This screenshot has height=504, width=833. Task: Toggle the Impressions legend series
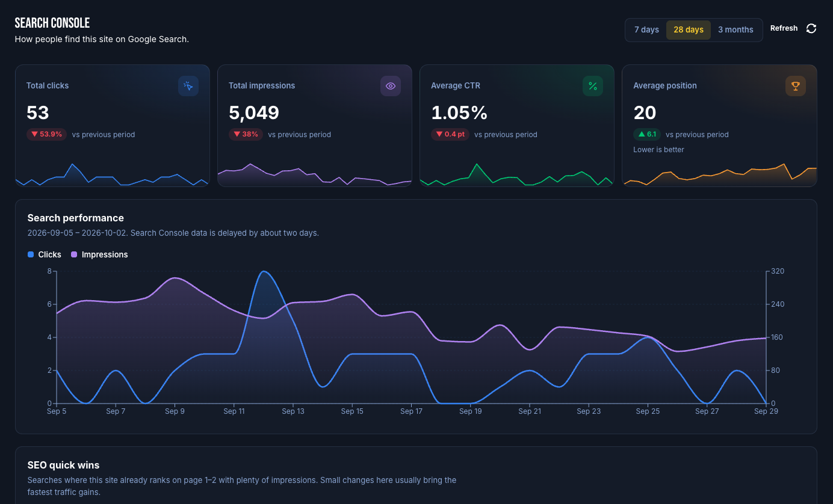coord(99,255)
